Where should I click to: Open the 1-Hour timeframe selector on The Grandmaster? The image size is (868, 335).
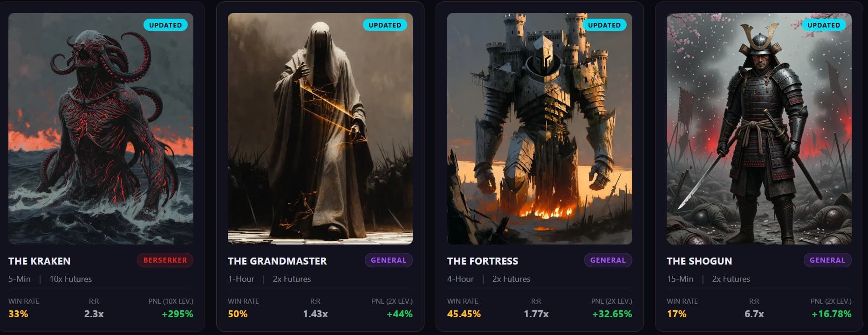241,279
